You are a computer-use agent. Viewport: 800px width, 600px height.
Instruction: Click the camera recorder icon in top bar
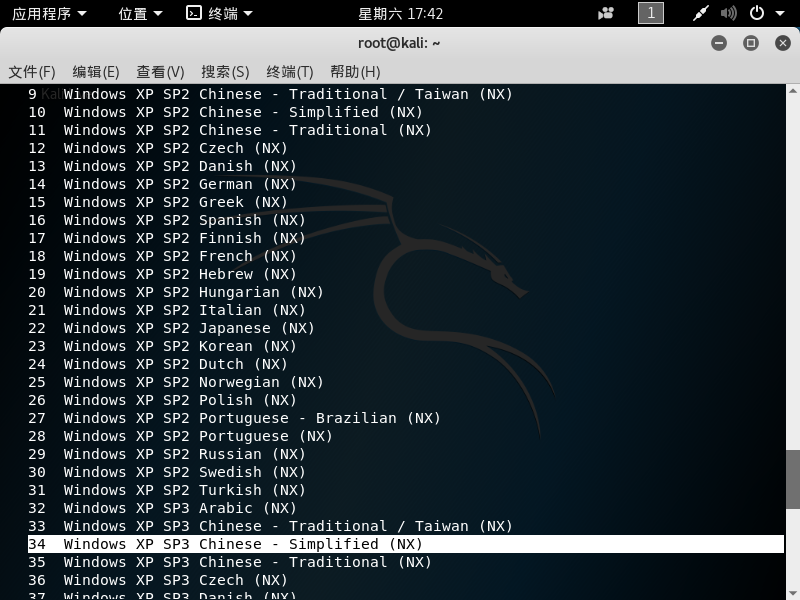[606, 13]
